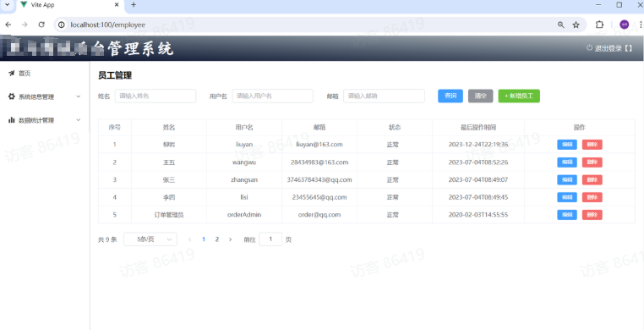Focus the 前往 page number input

pos(270,239)
